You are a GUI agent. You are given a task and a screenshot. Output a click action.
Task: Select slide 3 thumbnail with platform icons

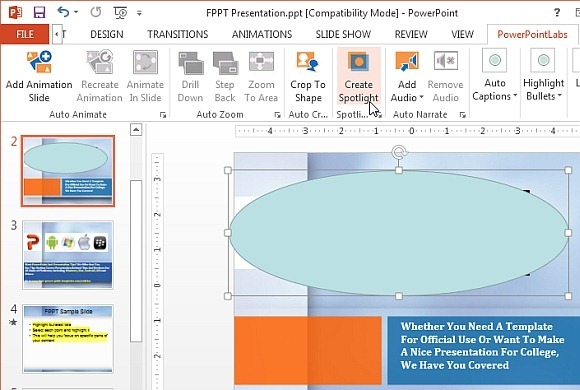coord(68,255)
